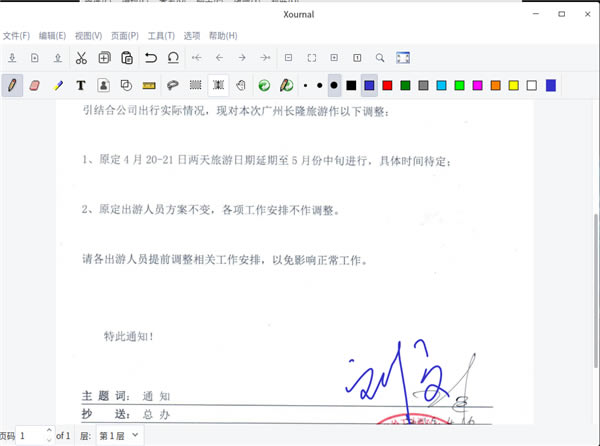Click the vertical scrollbar
The width and height of the screenshot is (600, 446).
(596, 291)
